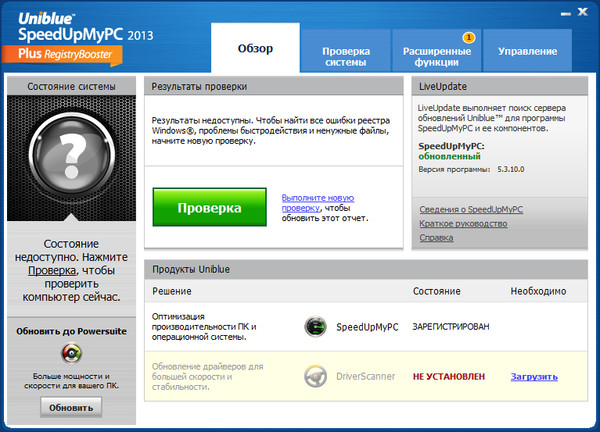Click the Проверка link in system status
This screenshot has height=432, width=600.
click(51, 270)
